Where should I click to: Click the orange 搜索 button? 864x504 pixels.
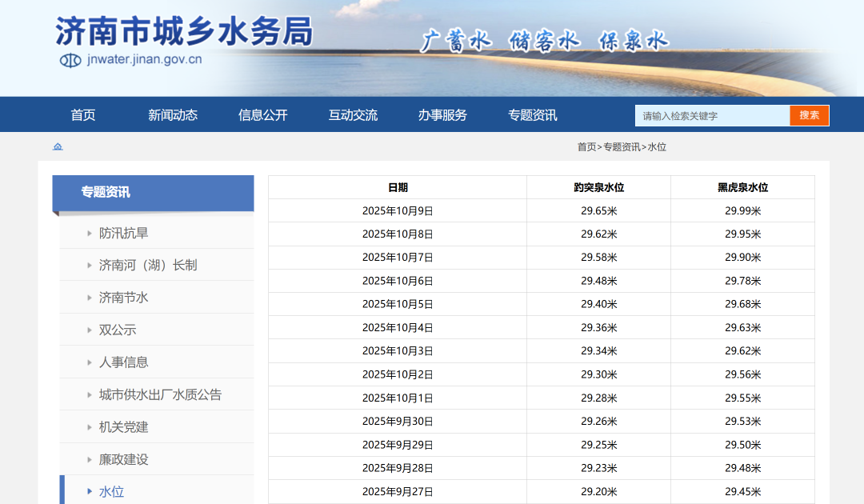point(809,115)
